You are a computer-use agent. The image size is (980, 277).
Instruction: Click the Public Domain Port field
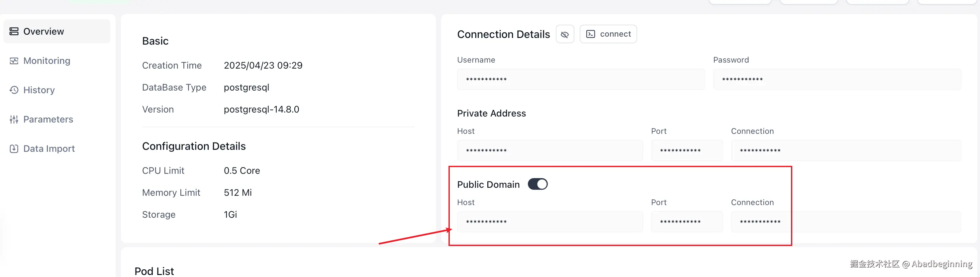[687, 222]
